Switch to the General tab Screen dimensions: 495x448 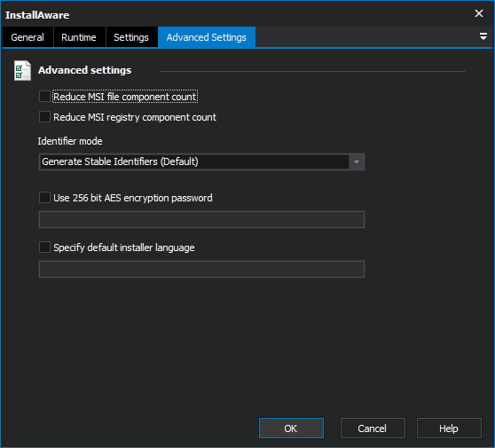click(27, 37)
